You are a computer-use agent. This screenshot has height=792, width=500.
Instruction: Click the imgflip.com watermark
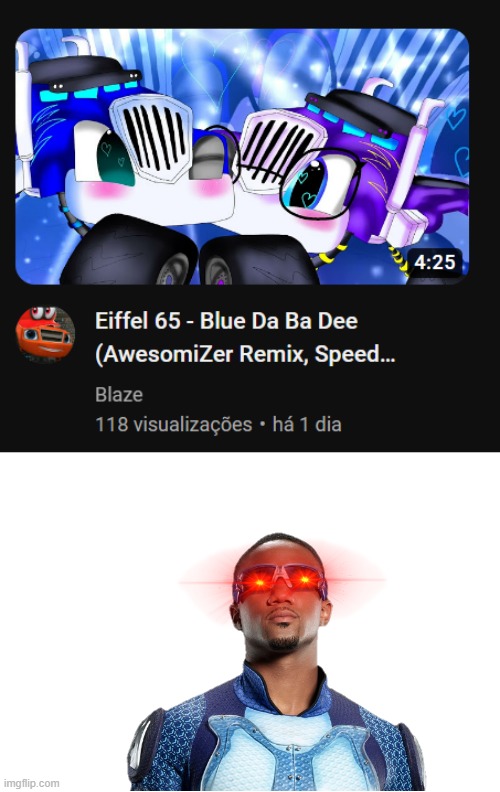[31, 783]
